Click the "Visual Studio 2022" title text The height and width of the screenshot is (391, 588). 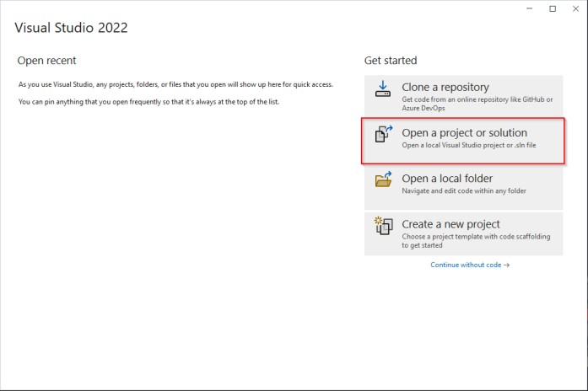[x=71, y=28]
